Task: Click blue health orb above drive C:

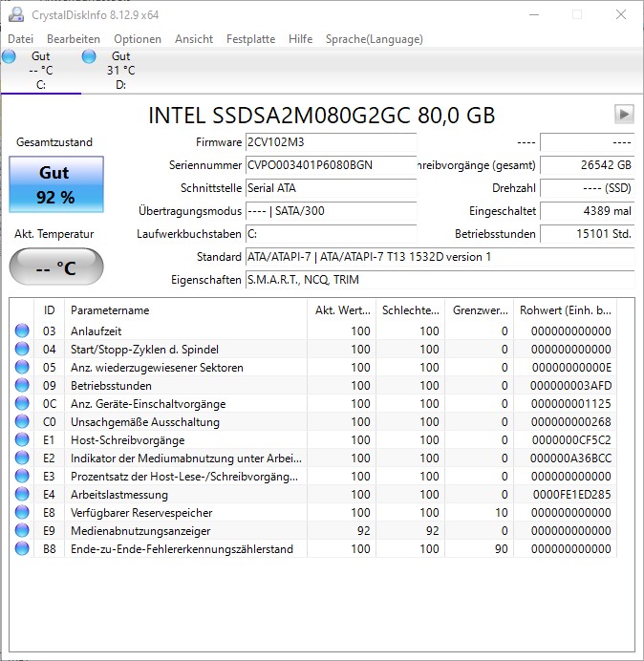Action: coord(9,56)
